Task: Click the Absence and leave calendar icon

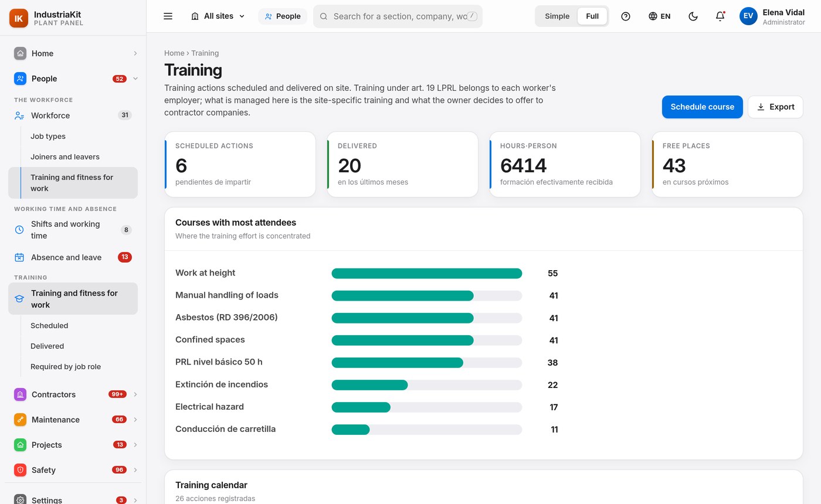Action: 19,257
